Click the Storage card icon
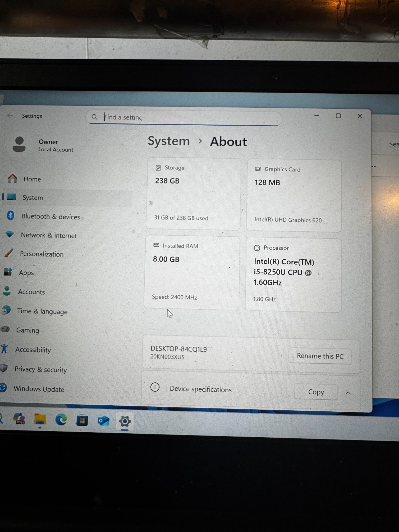This screenshot has height=532, width=399. [158, 168]
